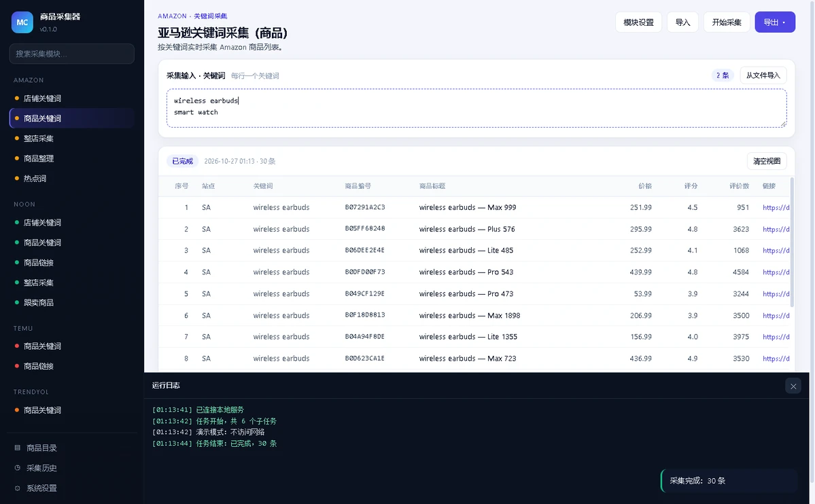
Task: Click the 2 条 count badge
Action: pos(723,75)
